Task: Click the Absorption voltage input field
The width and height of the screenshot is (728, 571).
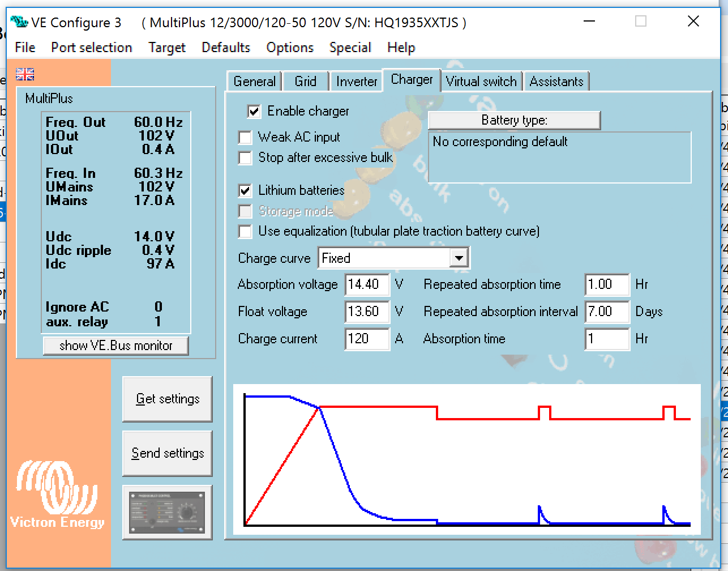Action: click(366, 284)
